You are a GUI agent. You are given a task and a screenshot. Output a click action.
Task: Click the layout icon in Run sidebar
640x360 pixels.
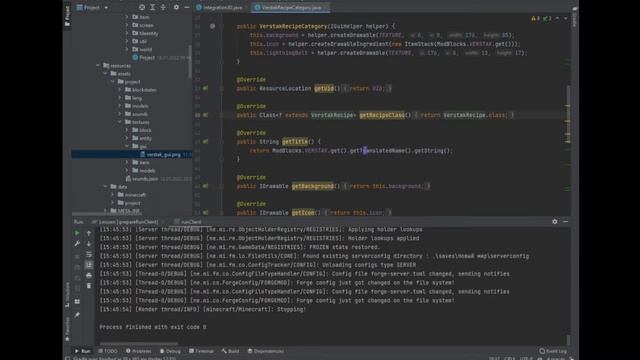click(x=77, y=302)
